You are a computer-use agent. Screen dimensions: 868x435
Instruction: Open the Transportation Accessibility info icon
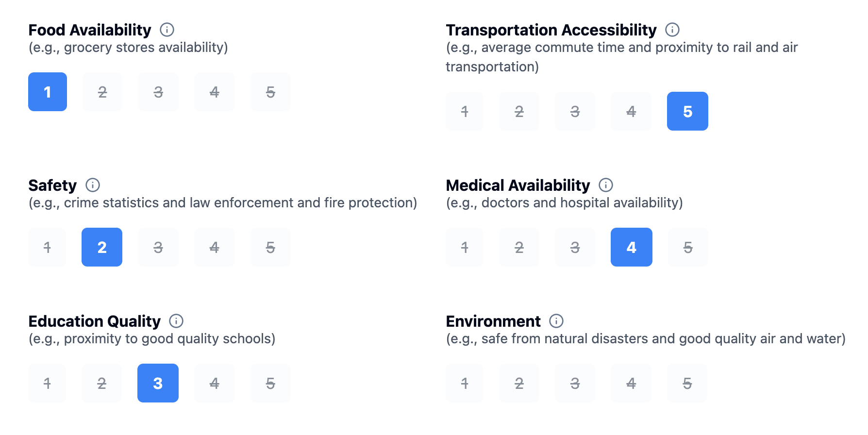pos(672,30)
